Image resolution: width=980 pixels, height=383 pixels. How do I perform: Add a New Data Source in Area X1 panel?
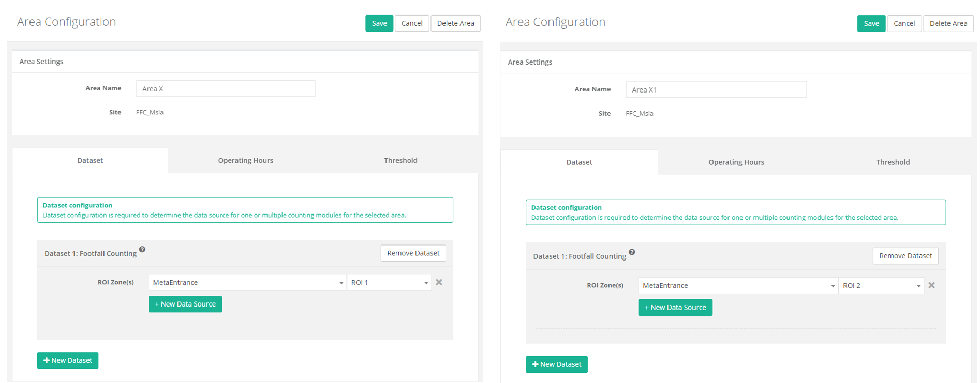pos(675,308)
